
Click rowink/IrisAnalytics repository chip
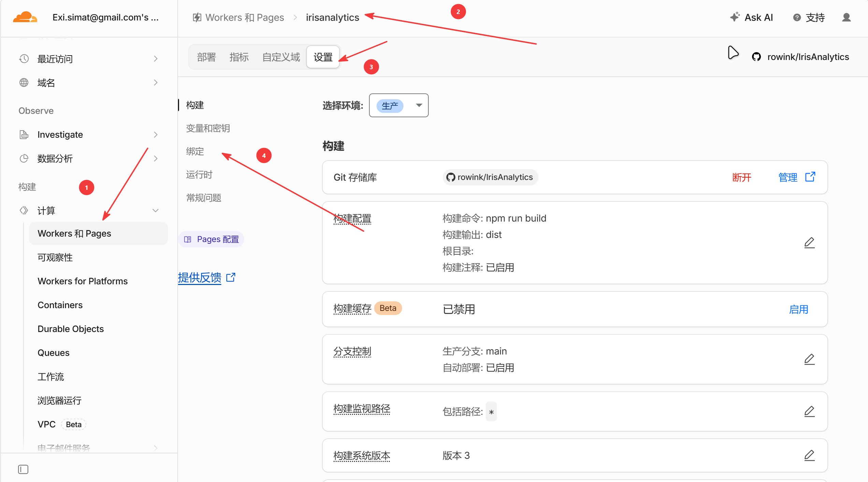pos(490,177)
